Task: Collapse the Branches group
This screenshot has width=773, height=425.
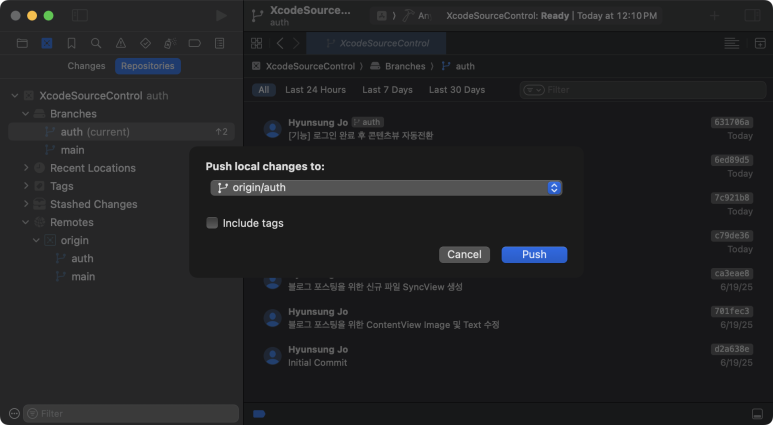Action: click(26, 114)
